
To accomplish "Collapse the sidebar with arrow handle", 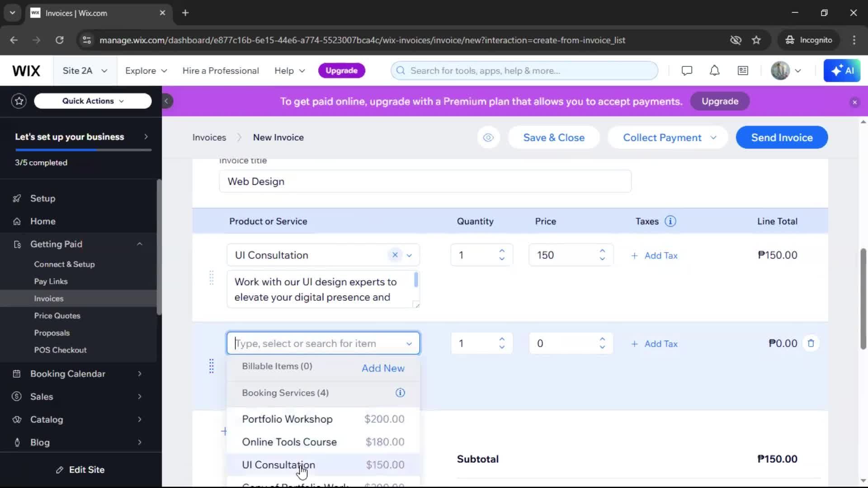I will click(166, 101).
